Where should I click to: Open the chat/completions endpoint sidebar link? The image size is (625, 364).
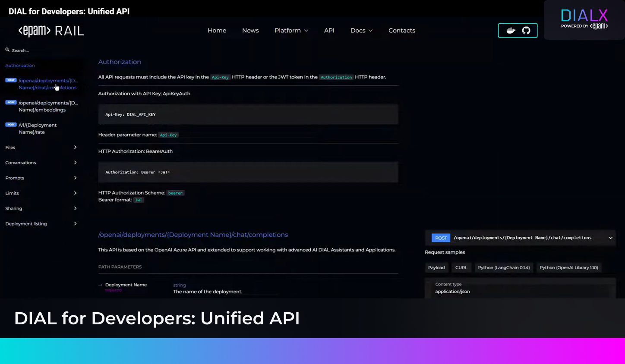pyautogui.click(x=47, y=84)
